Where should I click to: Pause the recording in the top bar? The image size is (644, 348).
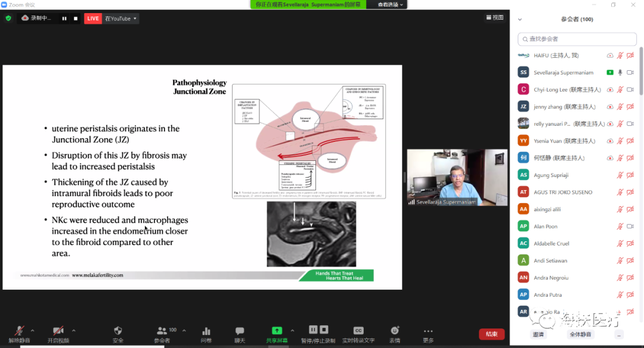pyautogui.click(x=65, y=18)
